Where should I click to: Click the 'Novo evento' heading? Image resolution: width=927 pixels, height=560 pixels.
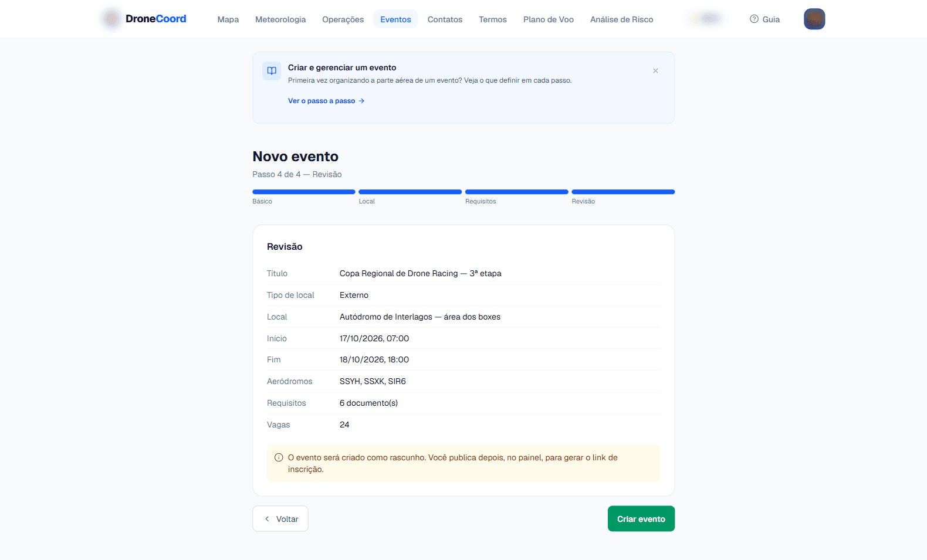click(296, 157)
